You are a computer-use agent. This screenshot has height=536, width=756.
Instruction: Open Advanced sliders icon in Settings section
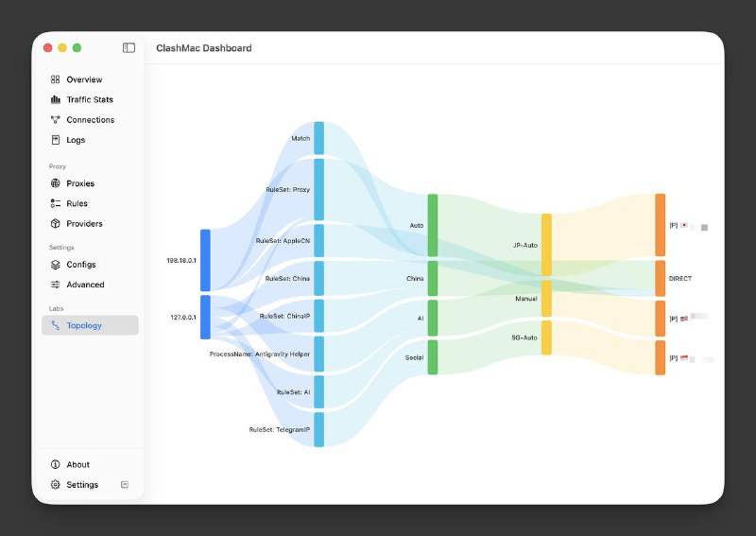tap(56, 285)
